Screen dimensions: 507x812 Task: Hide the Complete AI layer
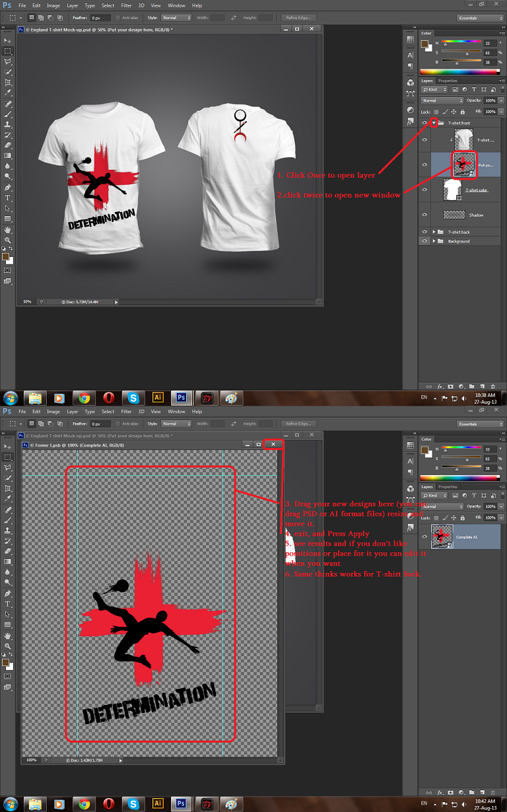[424, 537]
